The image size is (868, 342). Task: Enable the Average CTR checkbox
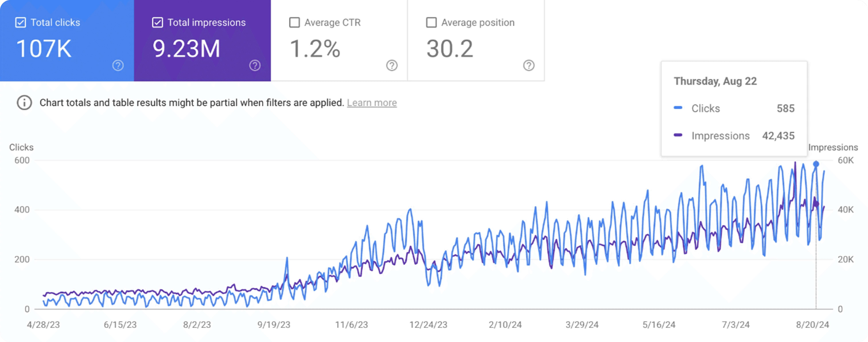click(294, 22)
